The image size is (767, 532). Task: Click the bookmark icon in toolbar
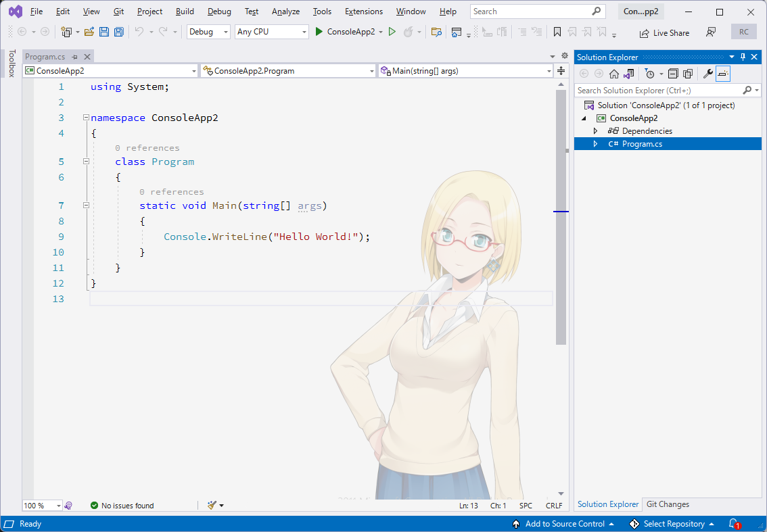coord(557,32)
